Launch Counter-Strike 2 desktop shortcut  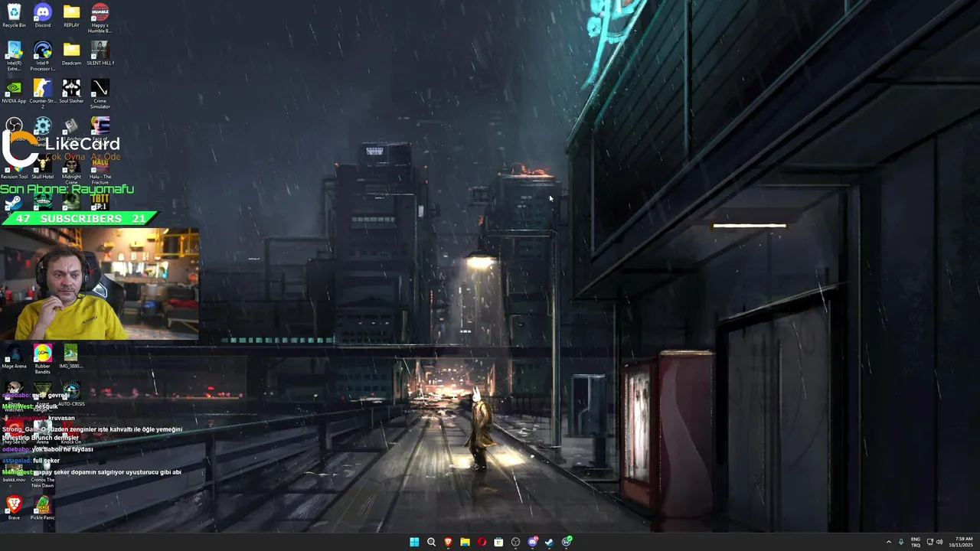click(43, 93)
